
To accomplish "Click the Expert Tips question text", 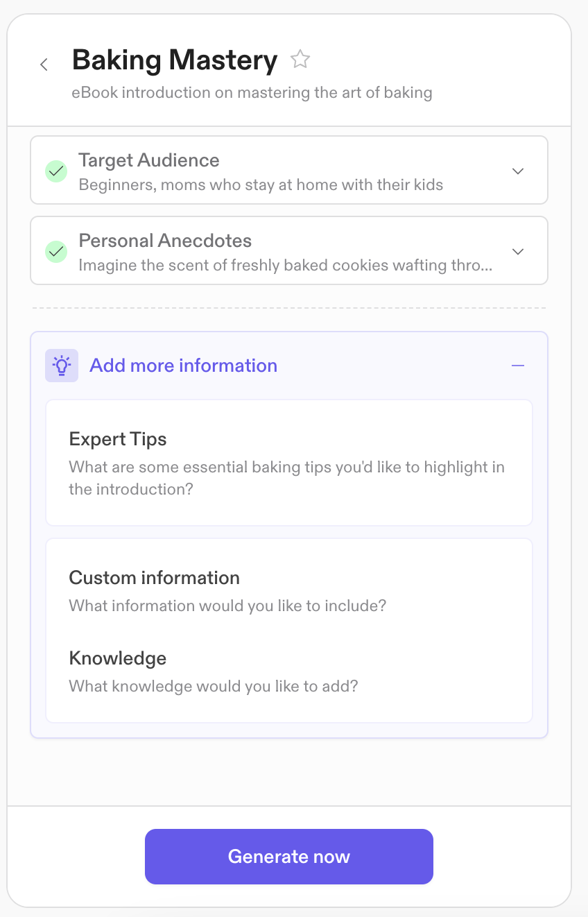I will pyautogui.click(x=286, y=478).
